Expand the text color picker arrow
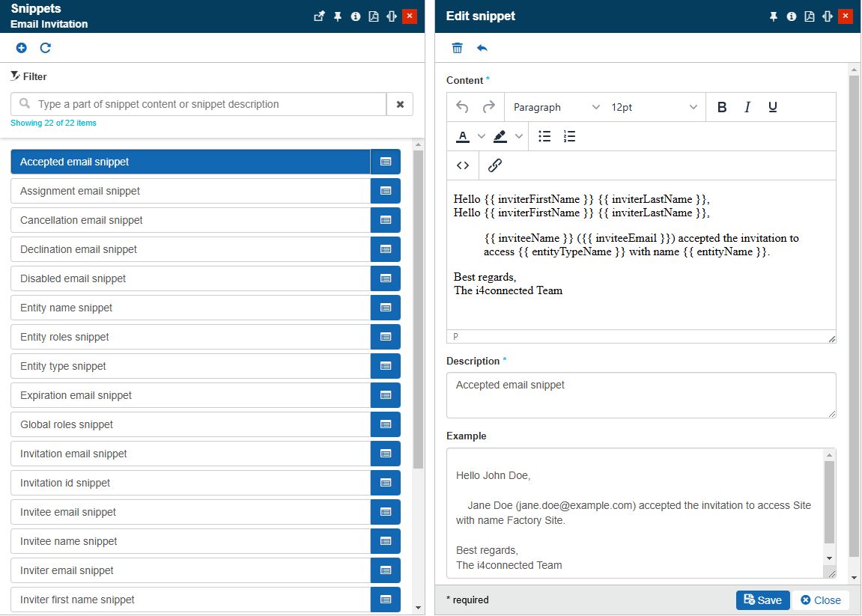 482,136
